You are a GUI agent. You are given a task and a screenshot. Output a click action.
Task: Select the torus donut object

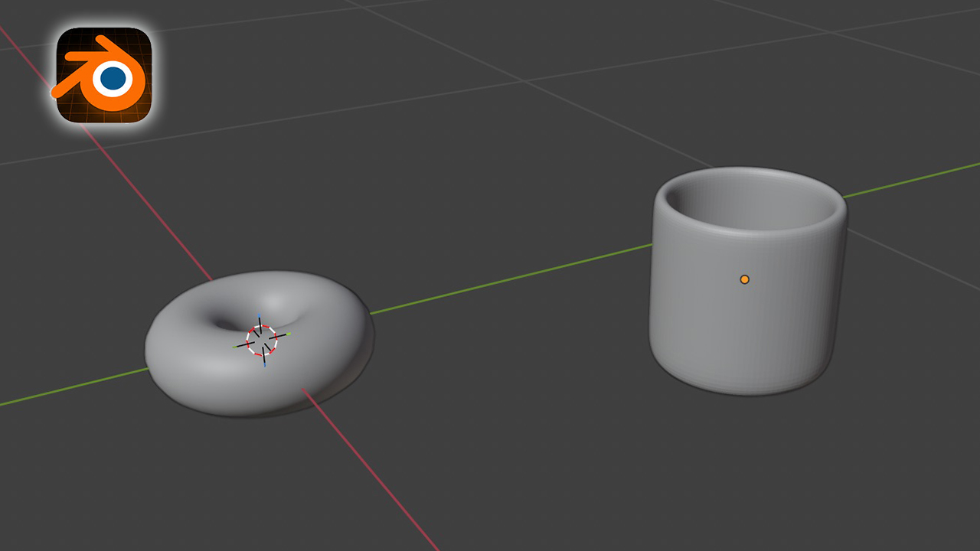coord(199,367)
